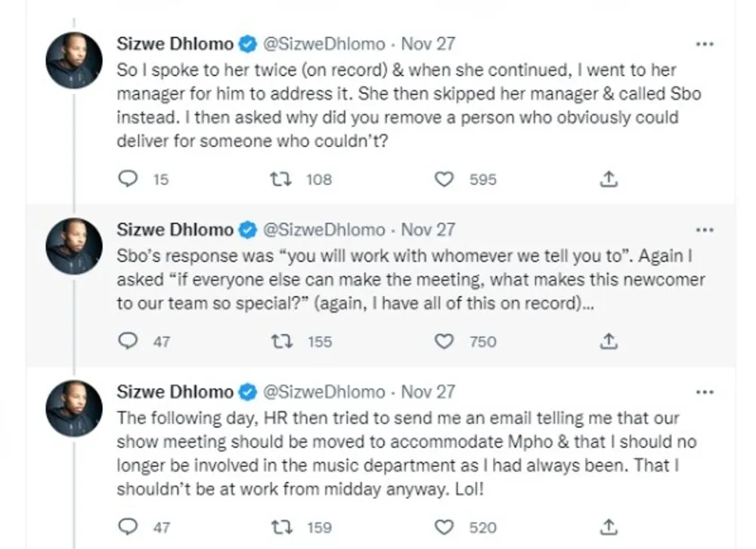Share the tweet about Sbo's response

coord(609,342)
